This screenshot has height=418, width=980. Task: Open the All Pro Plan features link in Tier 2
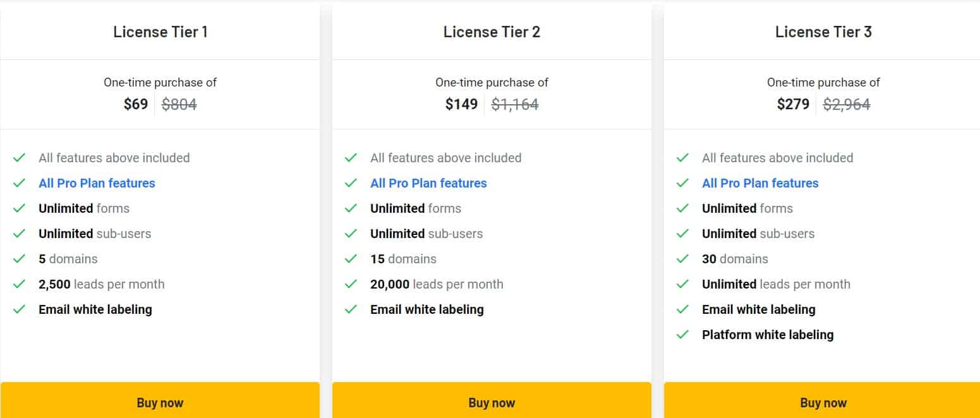[x=428, y=183]
